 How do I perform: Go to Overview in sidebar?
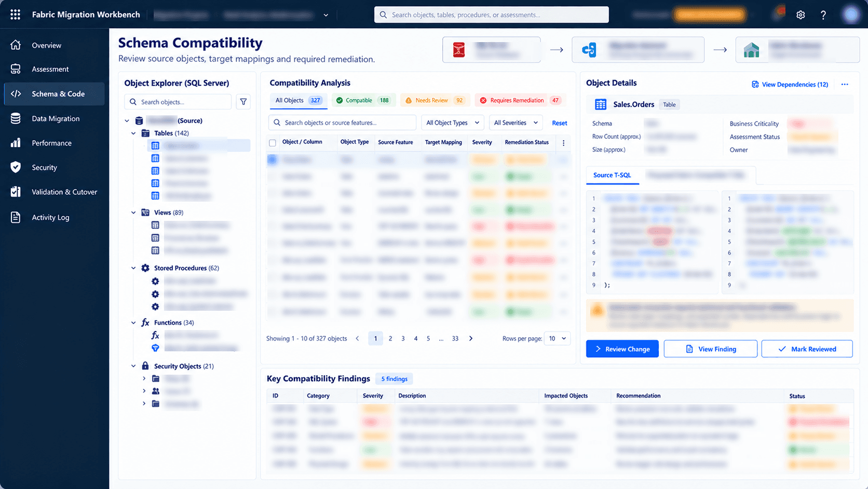54,45
